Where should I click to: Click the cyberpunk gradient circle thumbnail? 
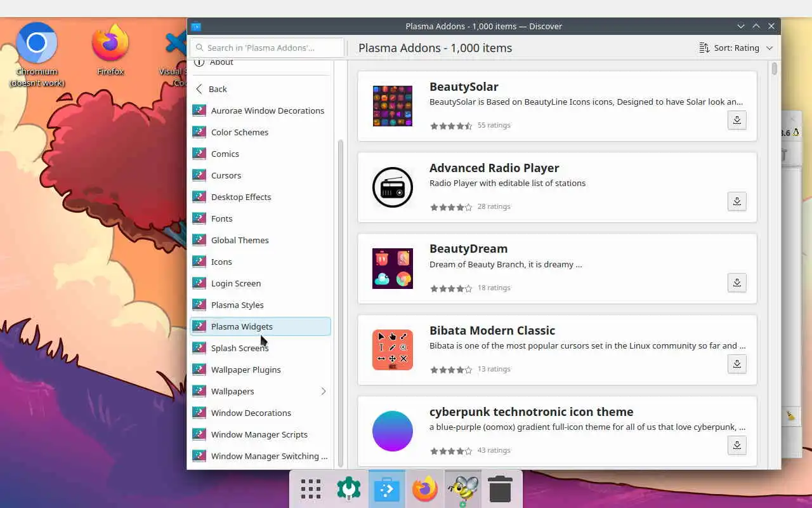coord(393,431)
